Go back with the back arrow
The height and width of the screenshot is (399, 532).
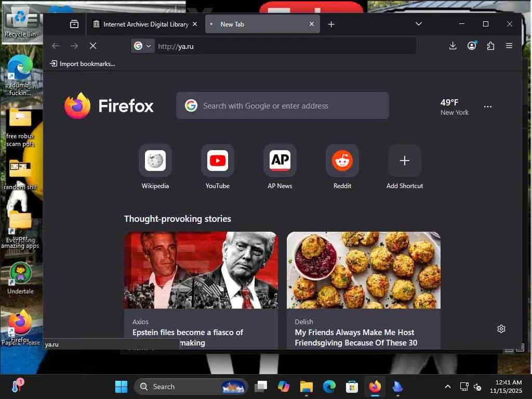point(56,46)
